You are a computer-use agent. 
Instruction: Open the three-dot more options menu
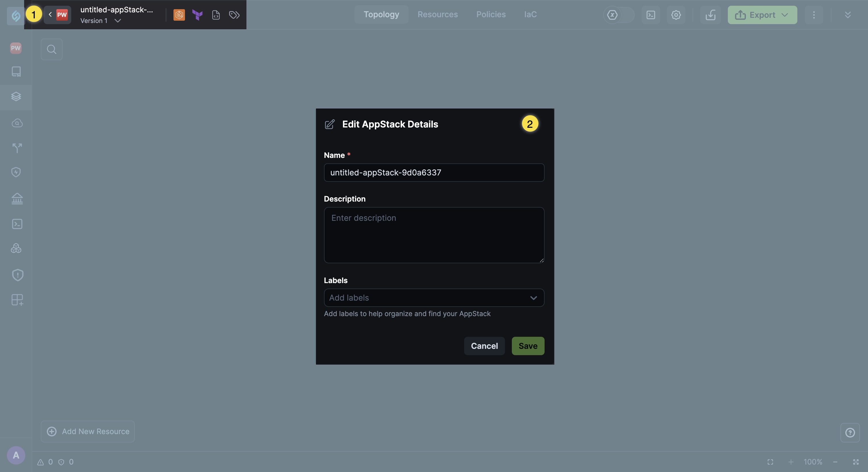click(x=813, y=15)
